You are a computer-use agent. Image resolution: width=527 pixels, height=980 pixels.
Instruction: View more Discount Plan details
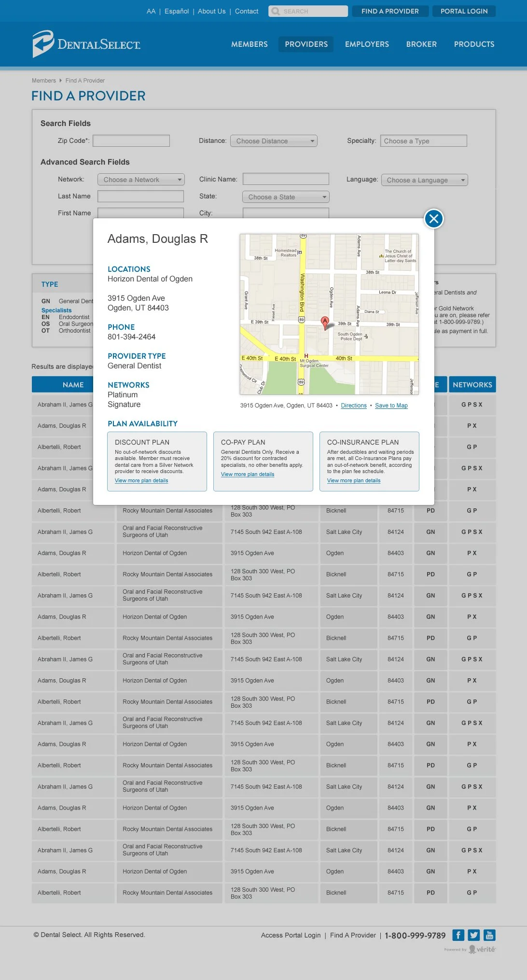point(141,480)
